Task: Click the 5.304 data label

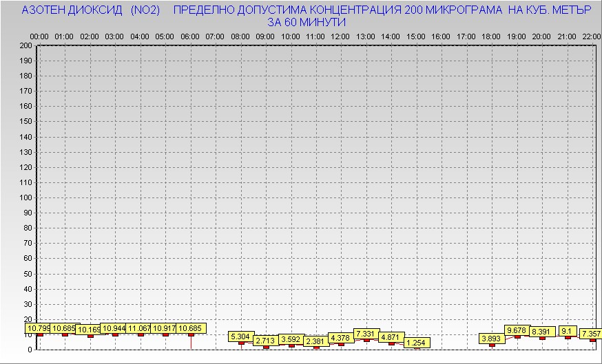Action: click(x=240, y=336)
